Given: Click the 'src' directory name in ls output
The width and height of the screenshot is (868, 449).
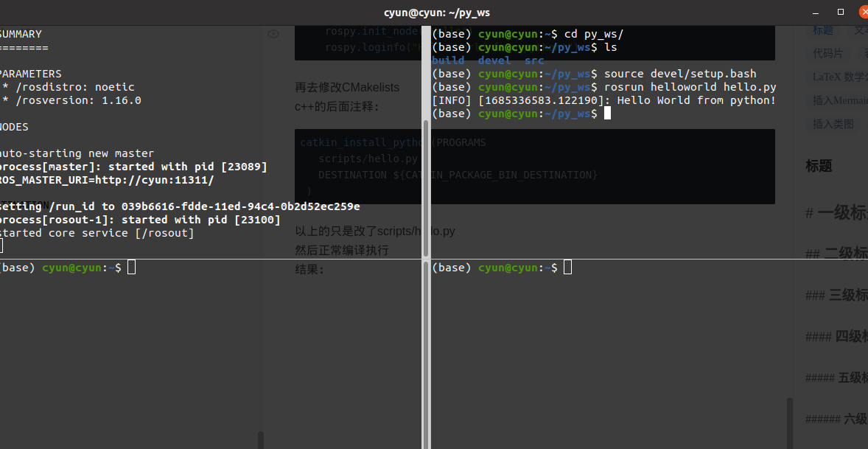Looking at the screenshot, I should [534, 60].
